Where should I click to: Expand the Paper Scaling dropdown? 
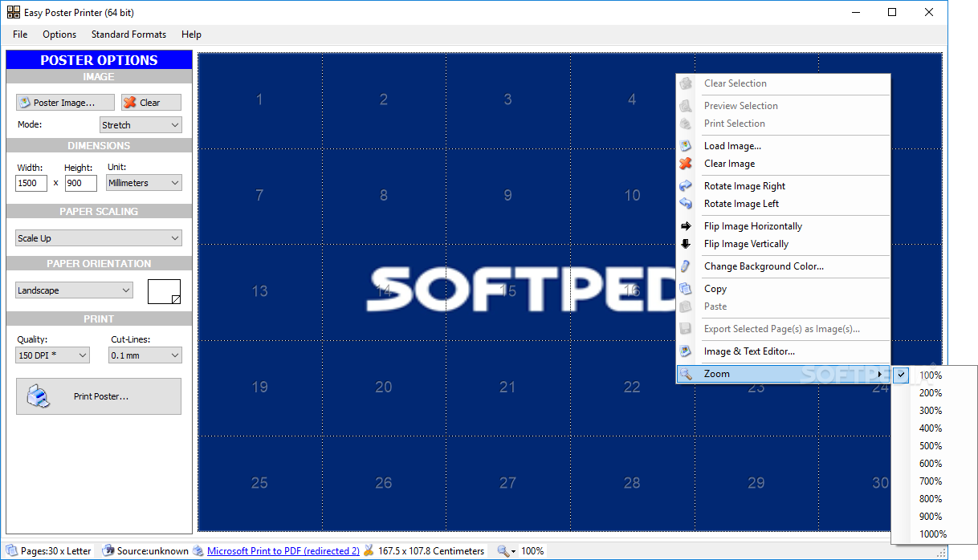(x=99, y=238)
